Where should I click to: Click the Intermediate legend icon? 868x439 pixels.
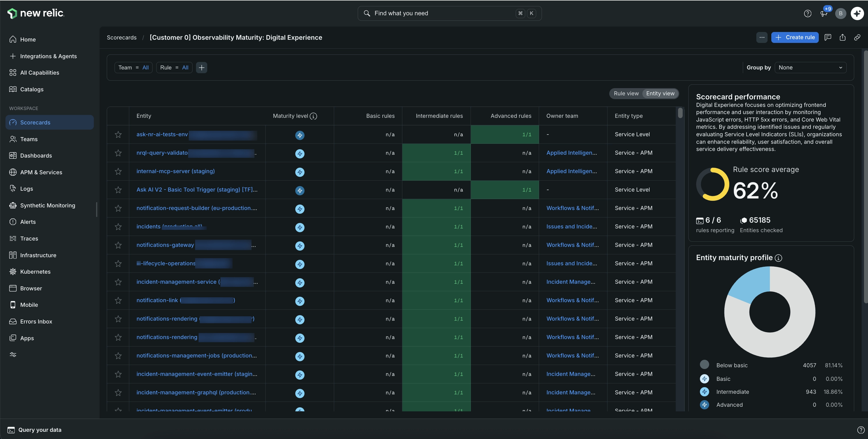click(x=704, y=392)
